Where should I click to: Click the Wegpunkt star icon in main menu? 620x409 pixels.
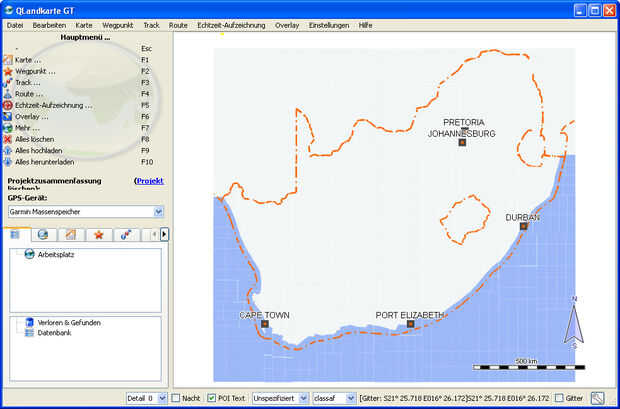coord(8,72)
